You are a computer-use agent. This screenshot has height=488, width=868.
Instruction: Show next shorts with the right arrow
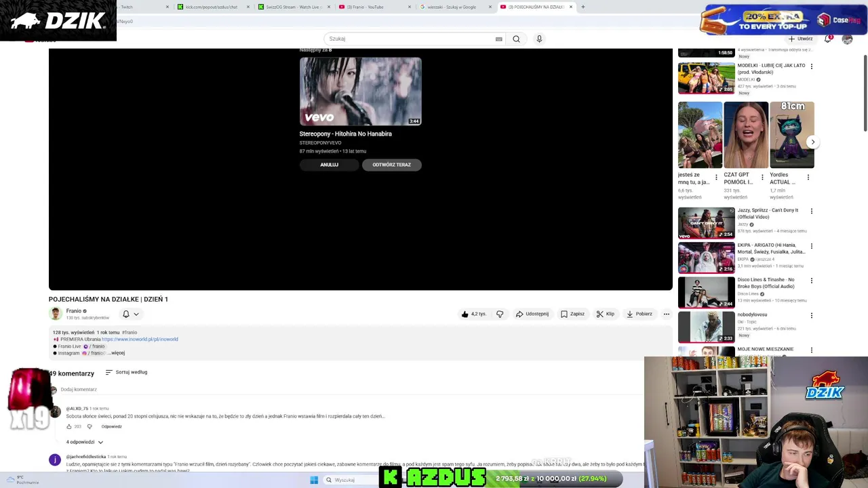(812, 142)
